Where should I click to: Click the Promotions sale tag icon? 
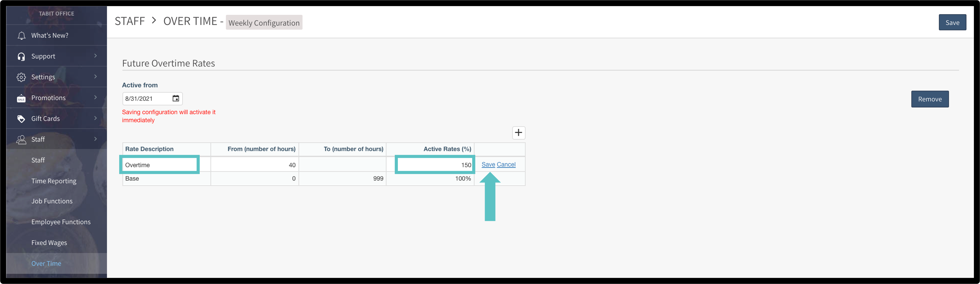point(21,98)
